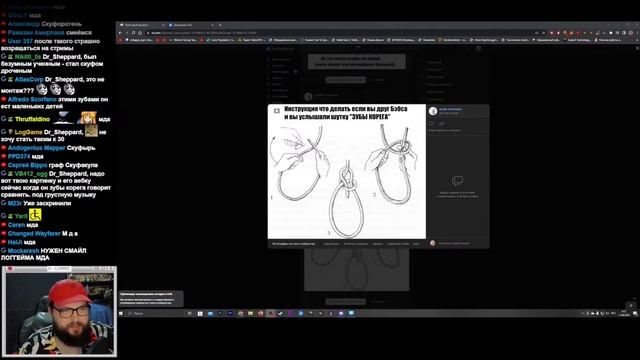Click chat username "VB412_ogg"
This screenshot has width=640, height=360.
tap(31, 173)
